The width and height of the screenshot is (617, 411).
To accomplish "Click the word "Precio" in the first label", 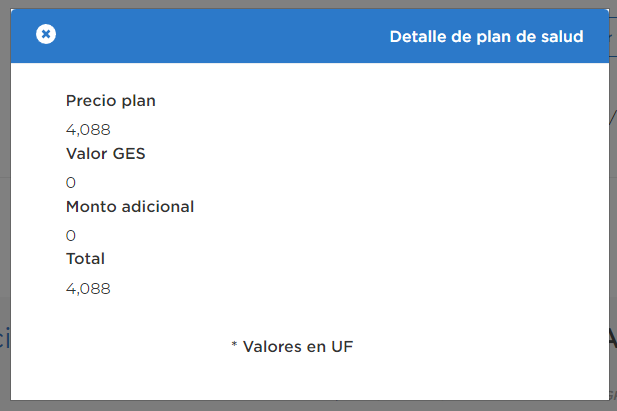I will (90, 100).
